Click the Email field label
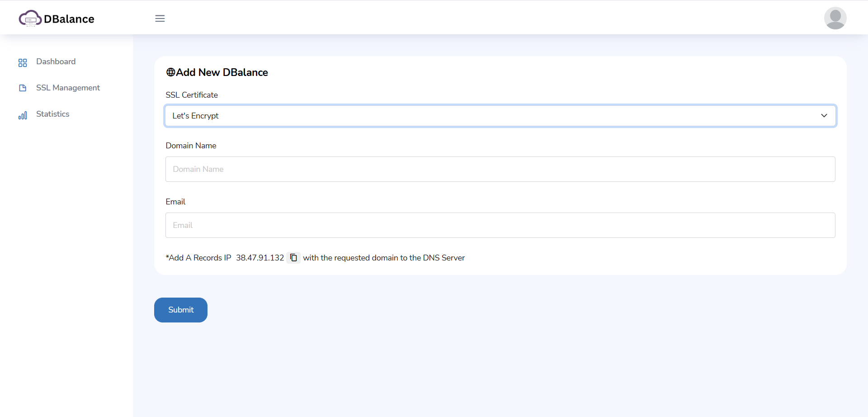Screen dimensions: 868x417 point(175,202)
